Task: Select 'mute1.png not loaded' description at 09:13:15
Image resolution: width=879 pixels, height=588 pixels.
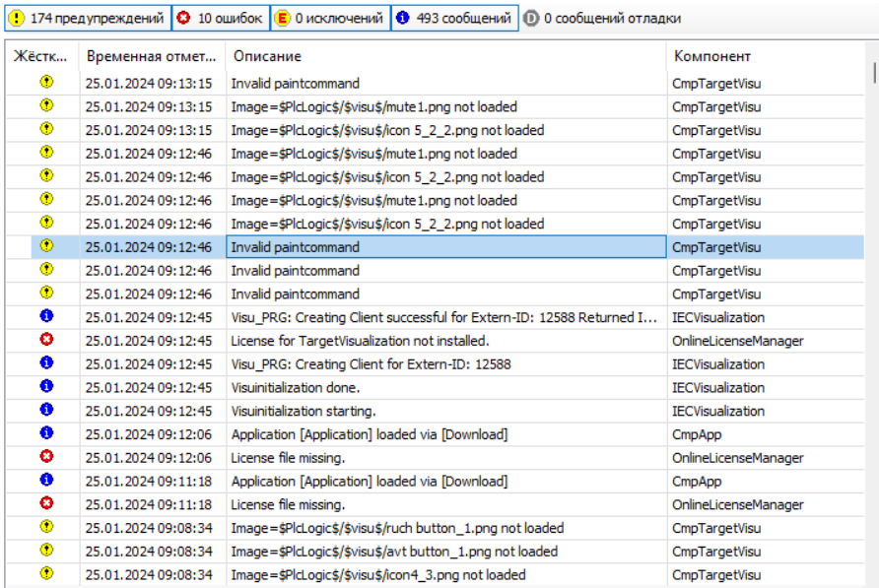Action: click(x=373, y=107)
